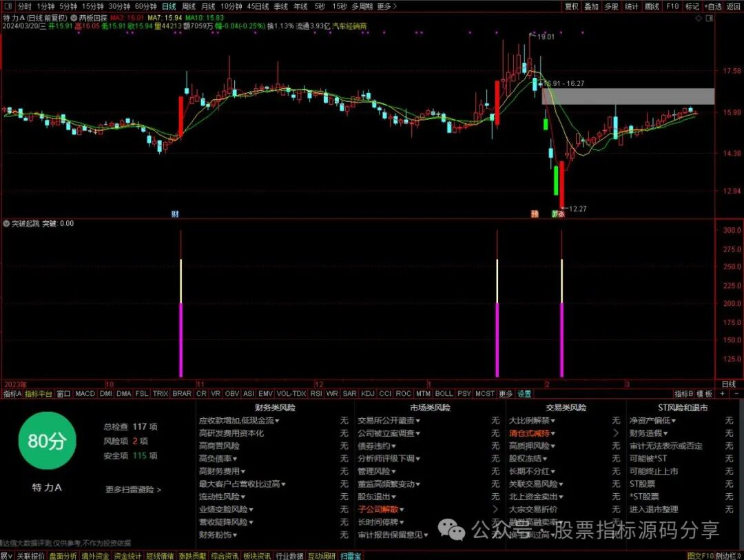Expand 净资产偏低 risk item
The width and height of the screenshot is (744, 560).
tap(653, 420)
